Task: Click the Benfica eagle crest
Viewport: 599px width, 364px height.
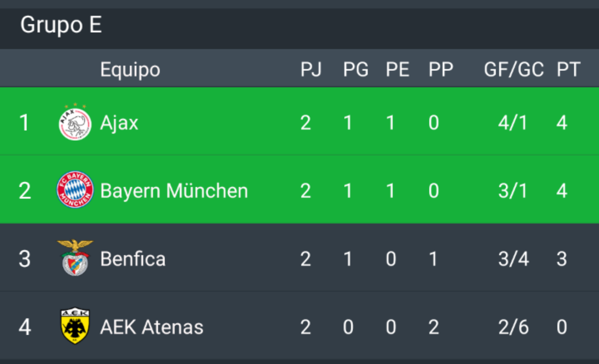Action: (75, 258)
